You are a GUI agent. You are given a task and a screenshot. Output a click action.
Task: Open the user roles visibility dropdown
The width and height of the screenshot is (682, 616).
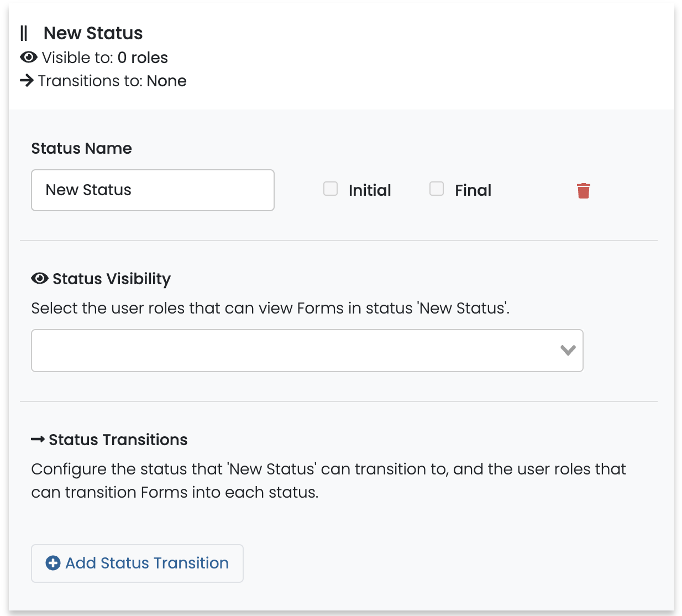click(x=293, y=351)
